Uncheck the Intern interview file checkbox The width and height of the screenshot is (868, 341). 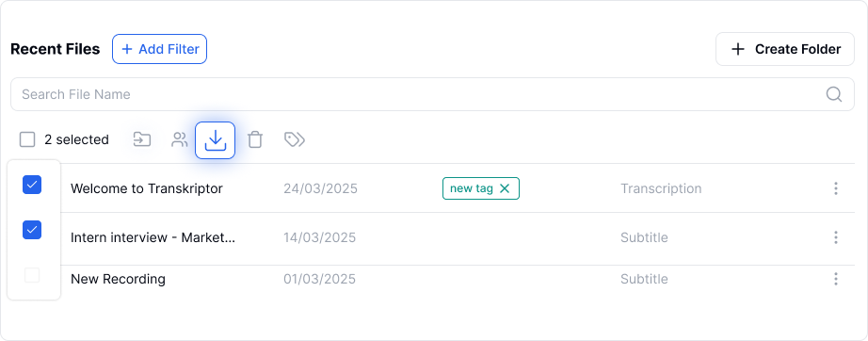pos(32,229)
